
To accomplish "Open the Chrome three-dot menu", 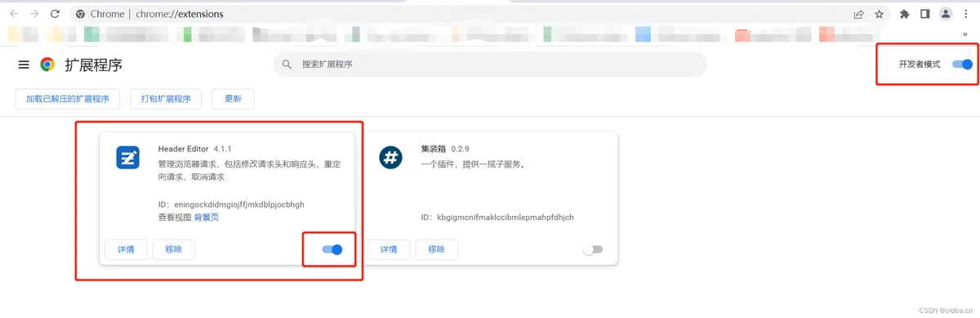I will [966, 14].
